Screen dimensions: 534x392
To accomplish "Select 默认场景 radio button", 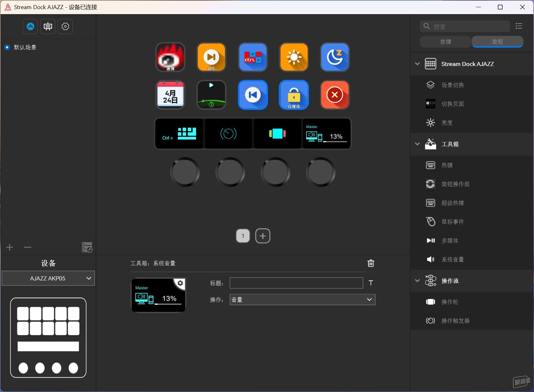I will (x=7, y=47).
